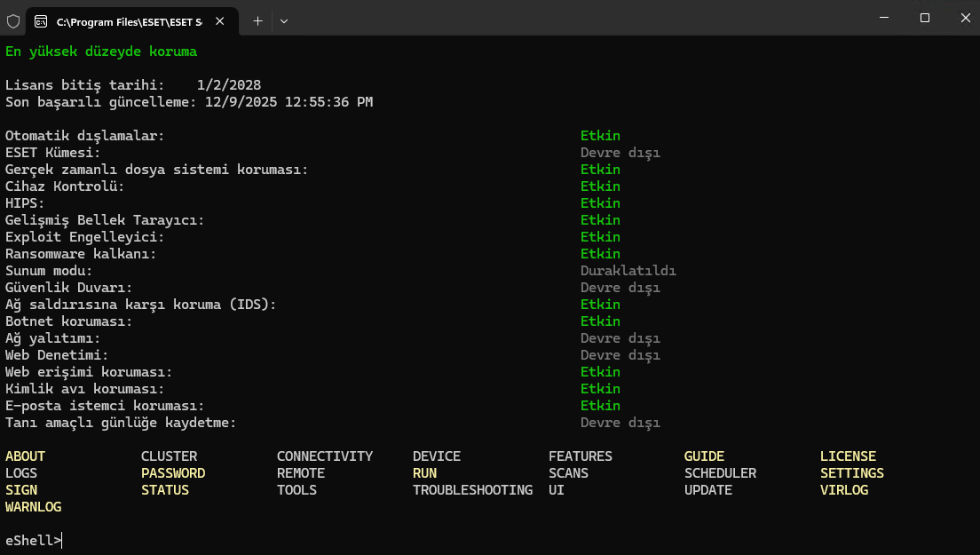980x555 pixels.
Task: Click the SETTINGS command text
Action: (x=851, y=473)
